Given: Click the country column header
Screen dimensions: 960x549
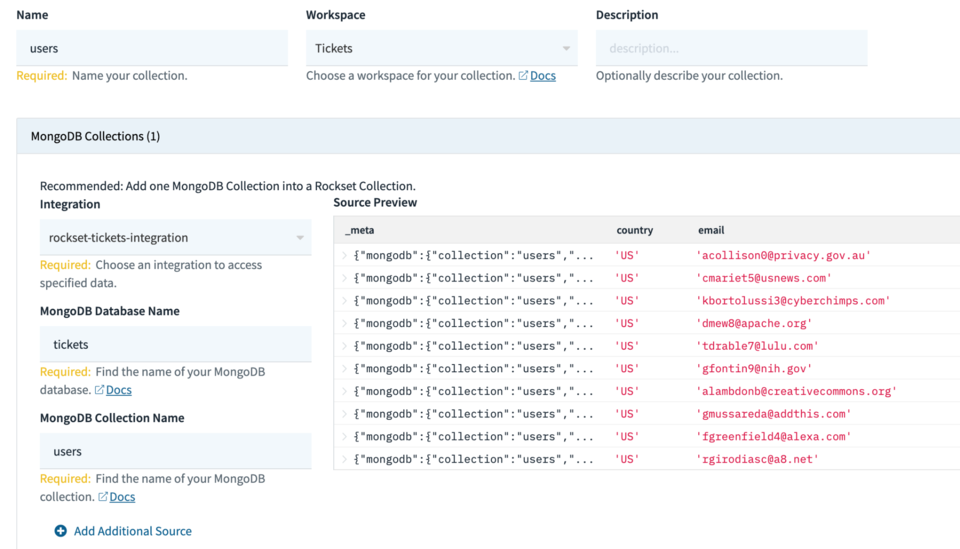Looking at the screenshot, I should point(634,230).
